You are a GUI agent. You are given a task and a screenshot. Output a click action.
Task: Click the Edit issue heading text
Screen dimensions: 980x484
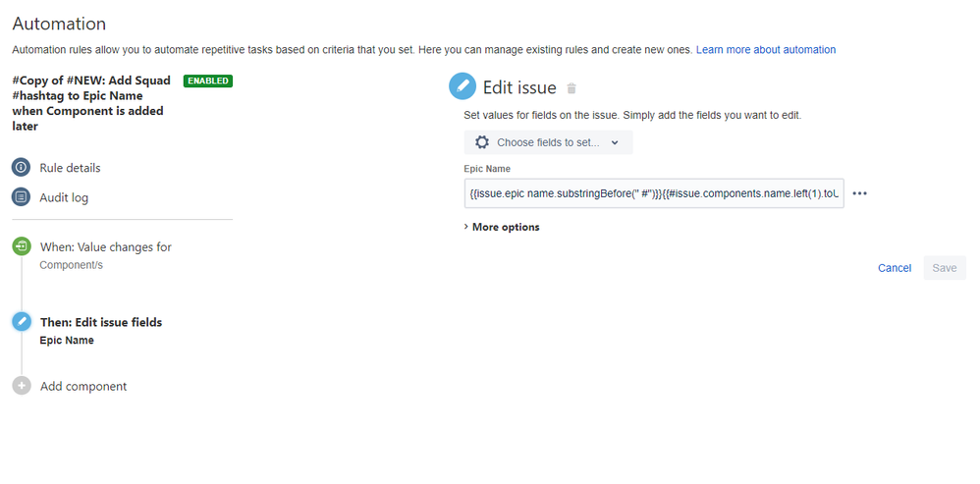pyautogui.click(x=519, y=87)
